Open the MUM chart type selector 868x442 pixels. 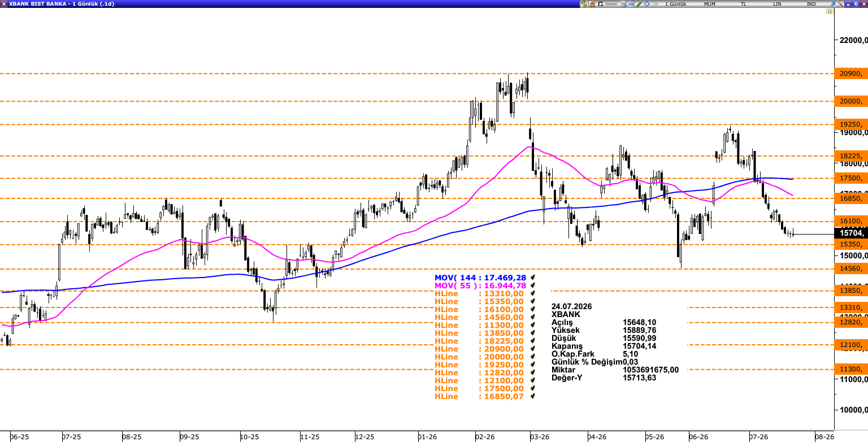click(x=710, y=4)
